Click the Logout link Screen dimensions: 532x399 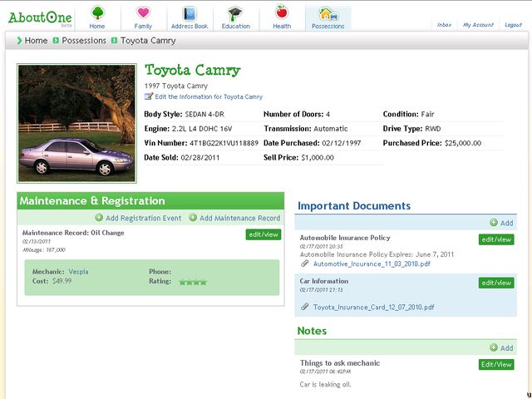[513, 25]
